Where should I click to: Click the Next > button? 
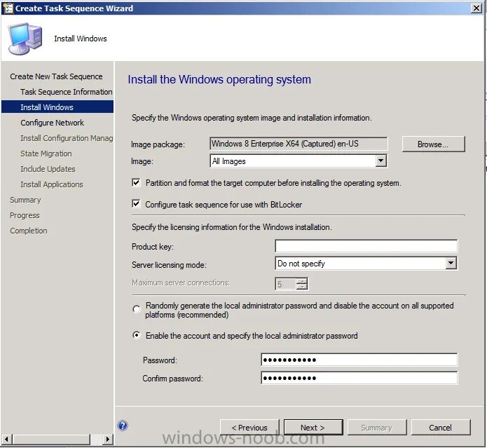click(x=313, y=428)
